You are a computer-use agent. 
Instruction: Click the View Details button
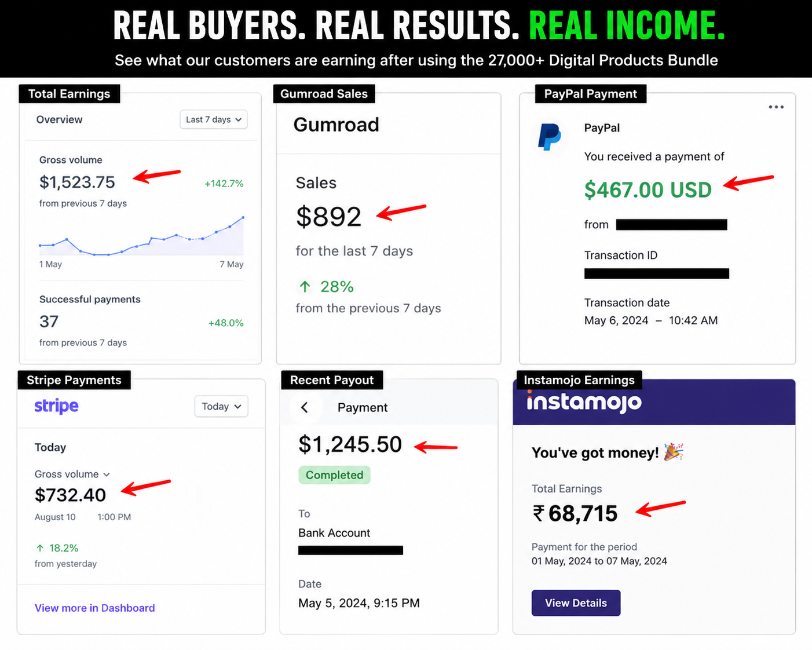pos(576,603)
